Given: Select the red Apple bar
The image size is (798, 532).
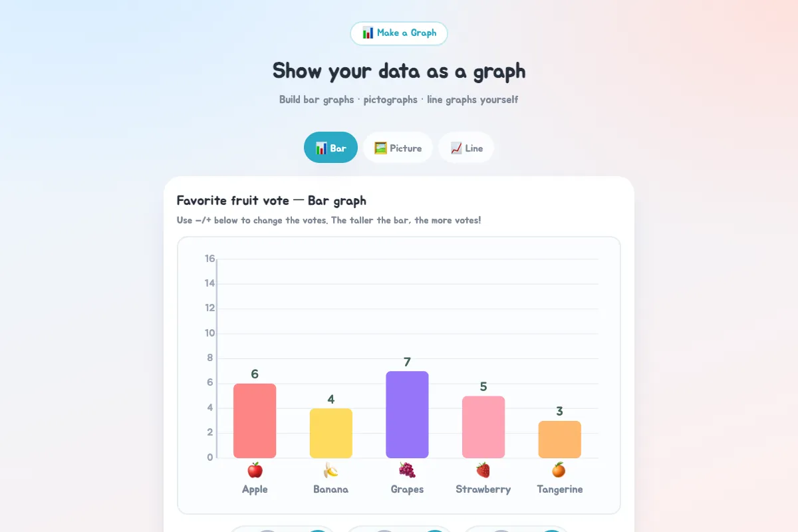Looking at the screenshot, I should point(255,421).
